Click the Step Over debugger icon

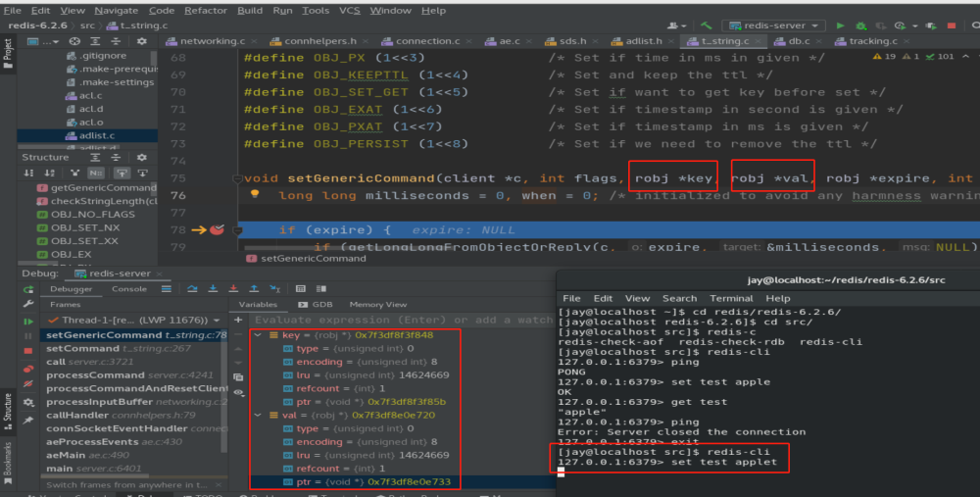tap(192, 288)
